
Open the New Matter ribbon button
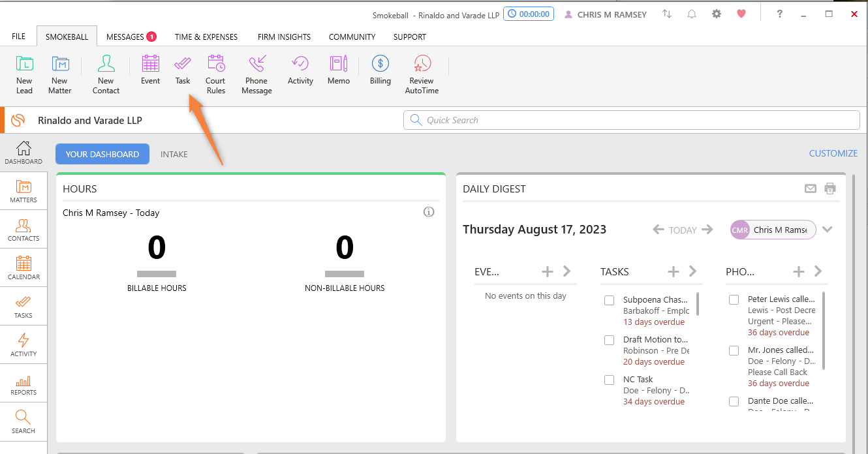tap(60, 75)
